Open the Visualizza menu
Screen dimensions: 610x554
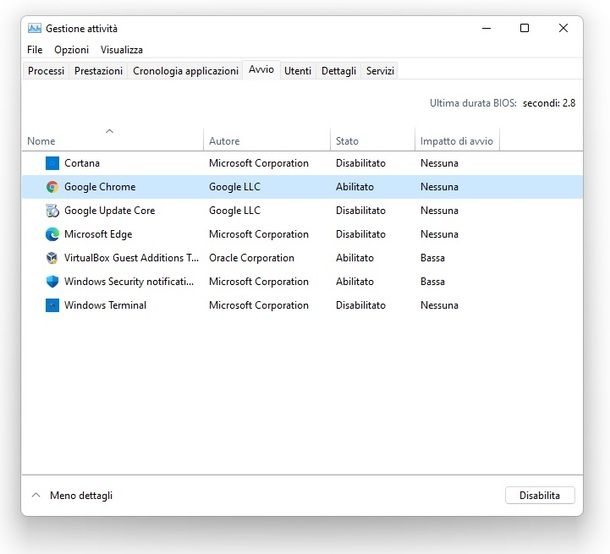[x=122, y=50]
